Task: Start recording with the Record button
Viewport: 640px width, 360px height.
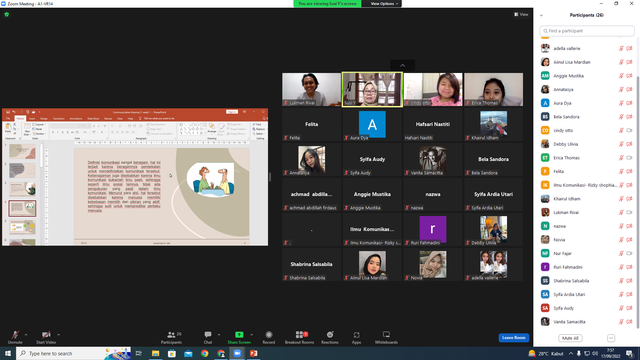Action: (269, 338)
